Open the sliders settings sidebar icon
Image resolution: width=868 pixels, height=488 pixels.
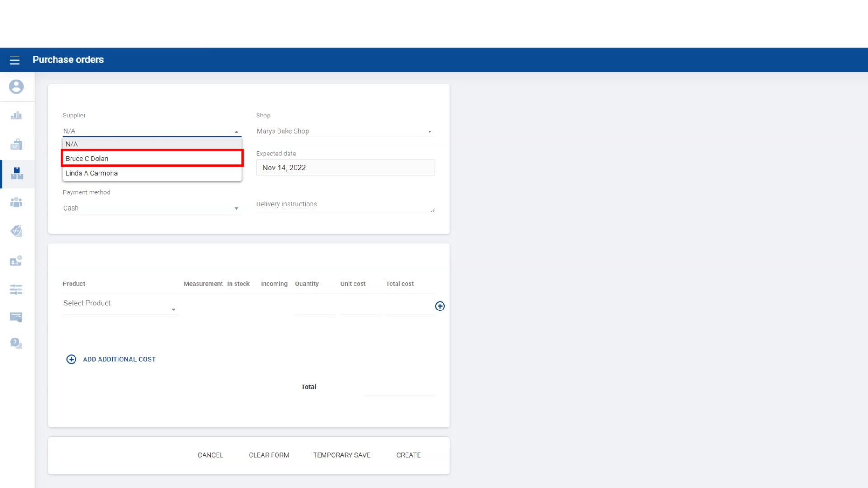[x=16, y=289]
